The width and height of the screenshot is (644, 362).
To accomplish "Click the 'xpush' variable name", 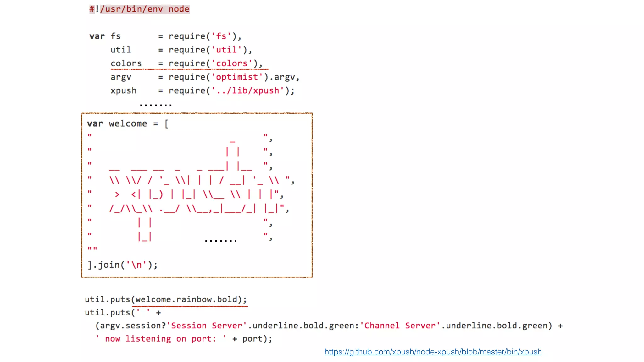I will pos(123,91).
